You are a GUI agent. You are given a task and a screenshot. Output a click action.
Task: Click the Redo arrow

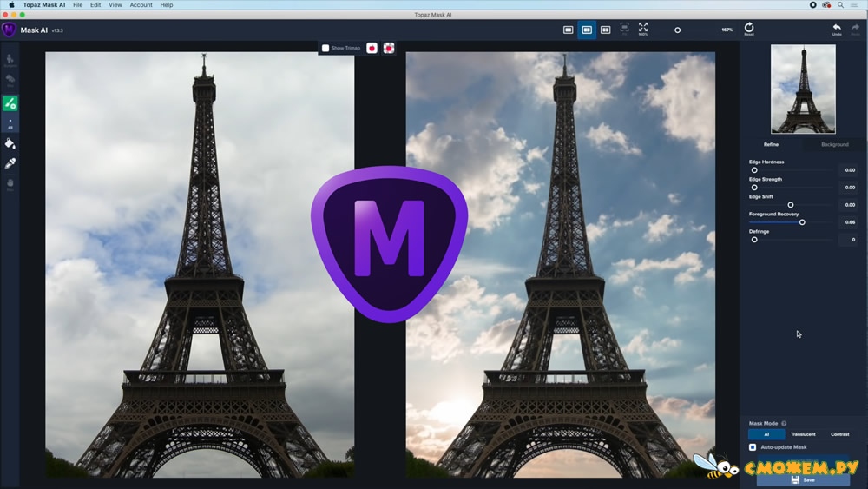(855, 30)
